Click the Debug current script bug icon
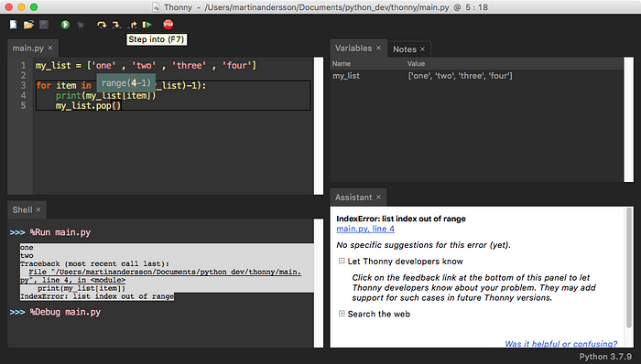 [x=81, y=25]
